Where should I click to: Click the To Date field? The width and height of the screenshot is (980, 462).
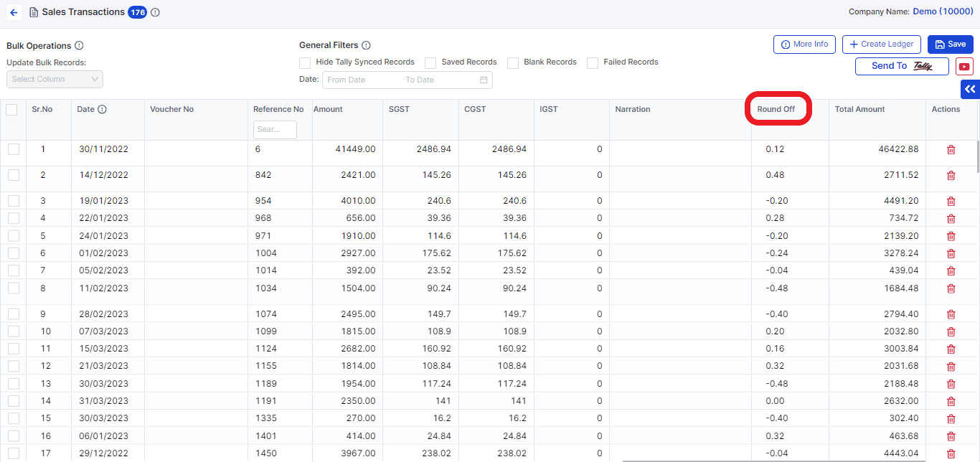click(x=439, y=80)
